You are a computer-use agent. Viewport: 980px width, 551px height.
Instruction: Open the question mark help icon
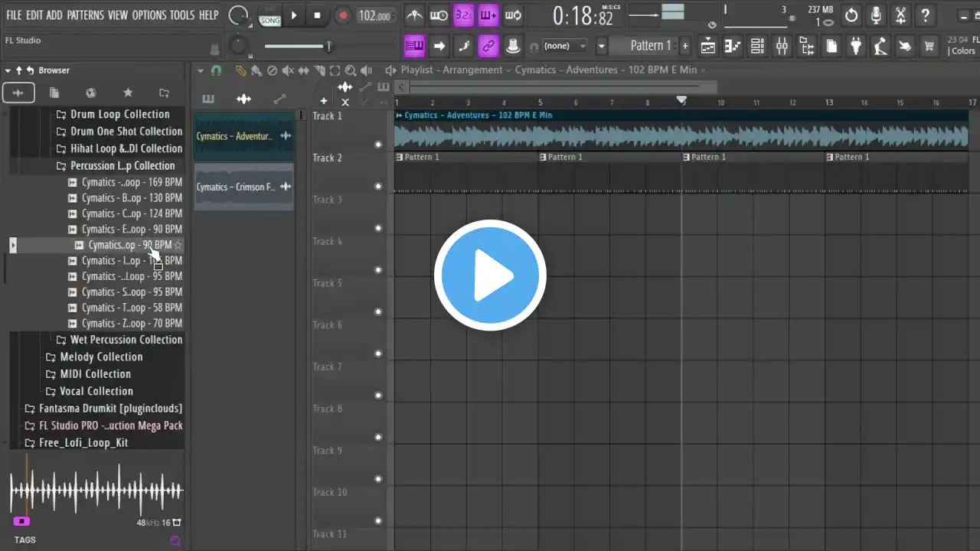pyautogui.click(x=926, y=15)
